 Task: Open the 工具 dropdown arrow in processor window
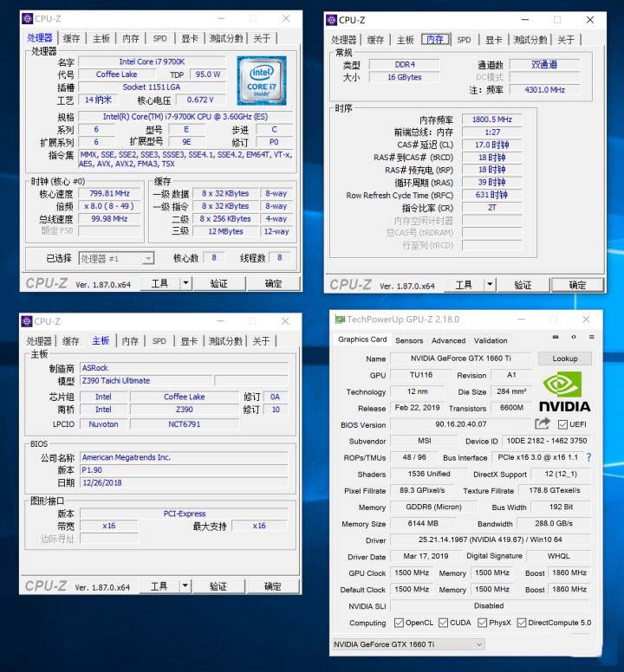tap(185, 283)
